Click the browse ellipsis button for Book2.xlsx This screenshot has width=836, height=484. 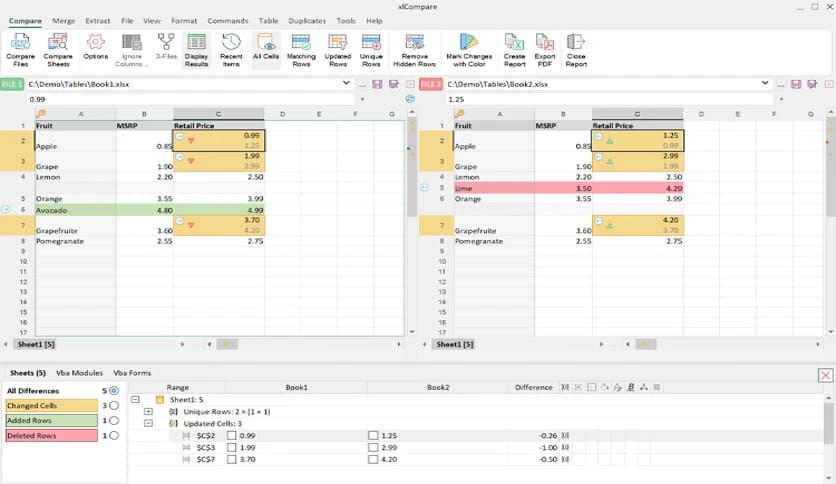click(x=781, y=84)
